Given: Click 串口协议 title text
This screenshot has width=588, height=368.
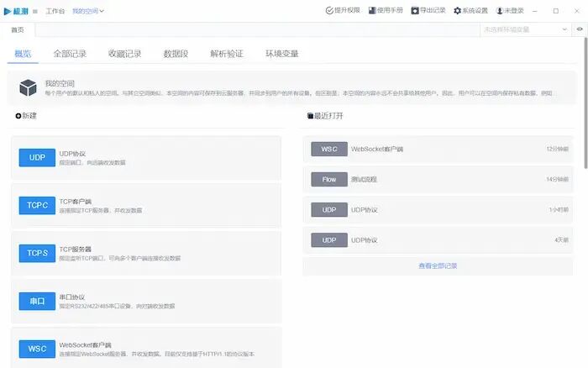Looking at the screenshot, I should tap(72, 297).
